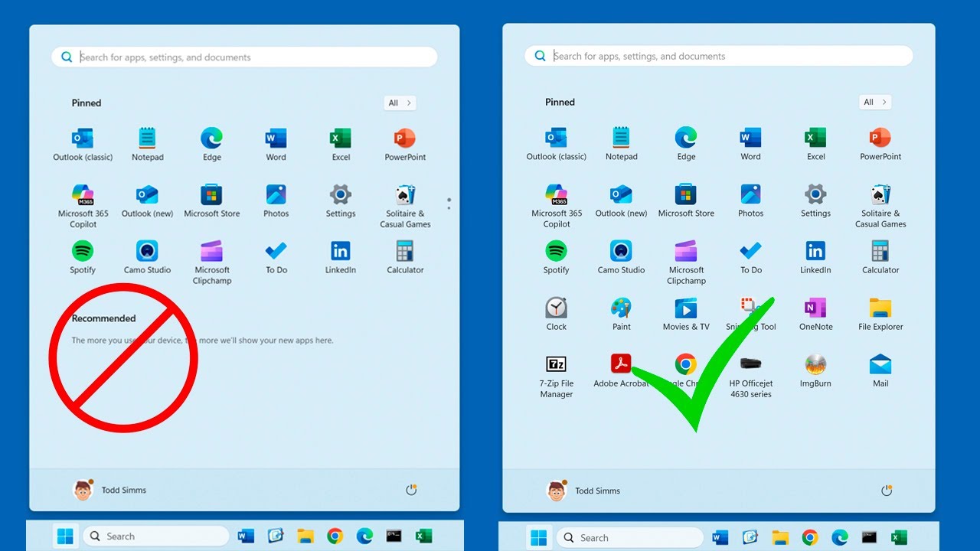
Task: Open Settings in the left Start menu
Action: click(x=341, y=201)
